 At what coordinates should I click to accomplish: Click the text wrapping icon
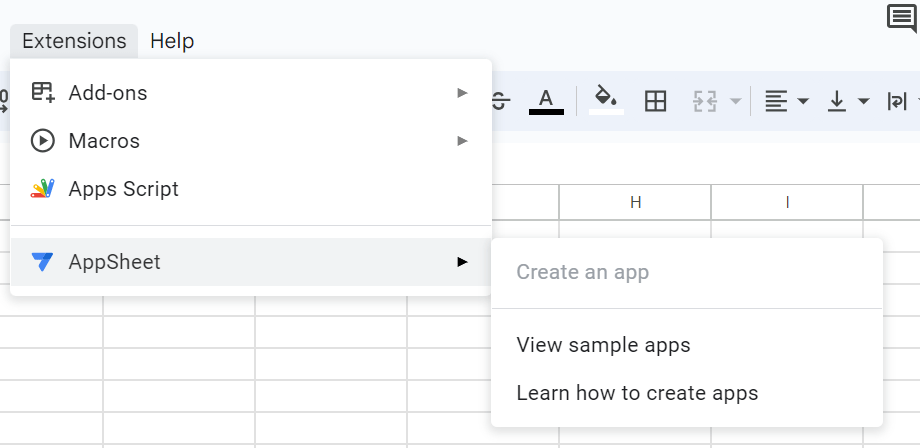(897, 101)
